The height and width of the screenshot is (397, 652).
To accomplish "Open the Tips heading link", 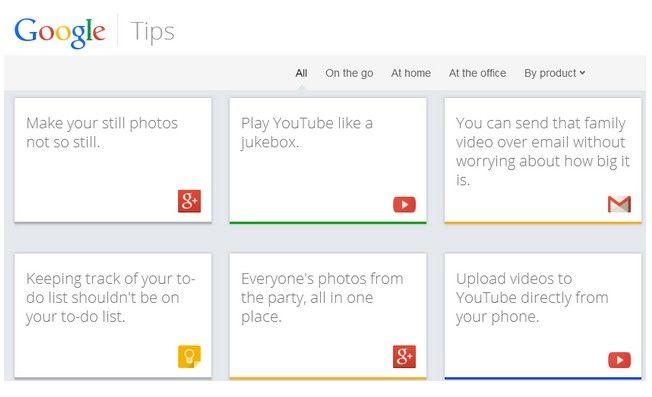I will (153, 32).
